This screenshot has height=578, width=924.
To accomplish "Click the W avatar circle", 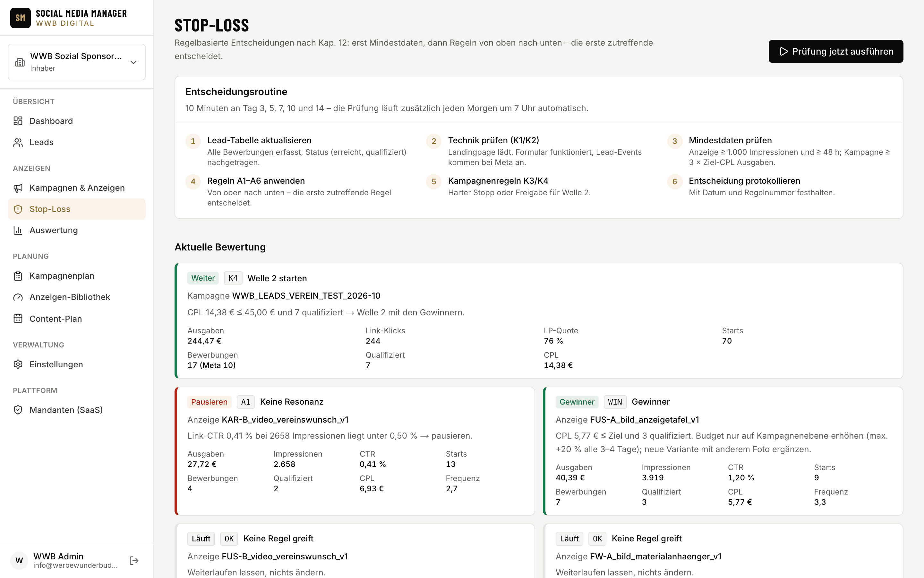I will pos(20,560).
